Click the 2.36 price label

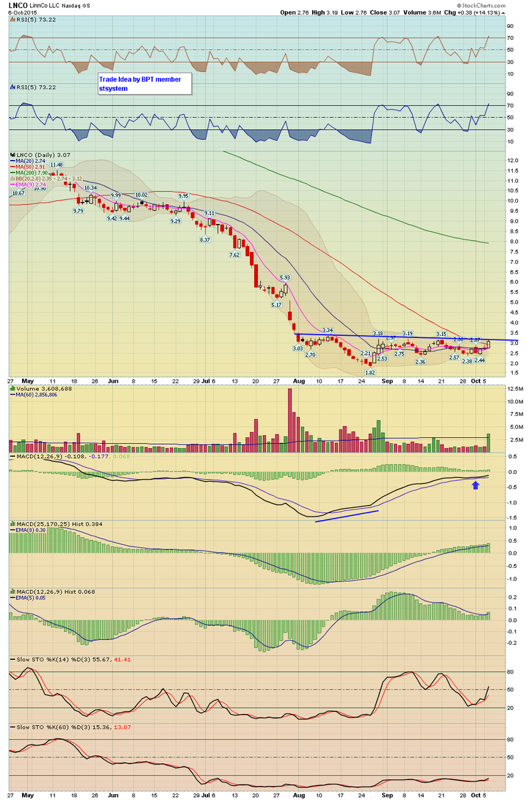tap(420, 361)
